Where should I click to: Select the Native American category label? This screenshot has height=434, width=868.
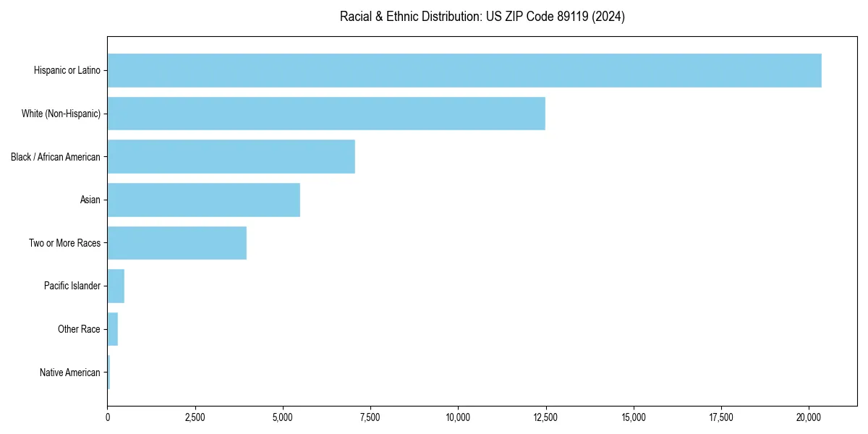point(71,372)
